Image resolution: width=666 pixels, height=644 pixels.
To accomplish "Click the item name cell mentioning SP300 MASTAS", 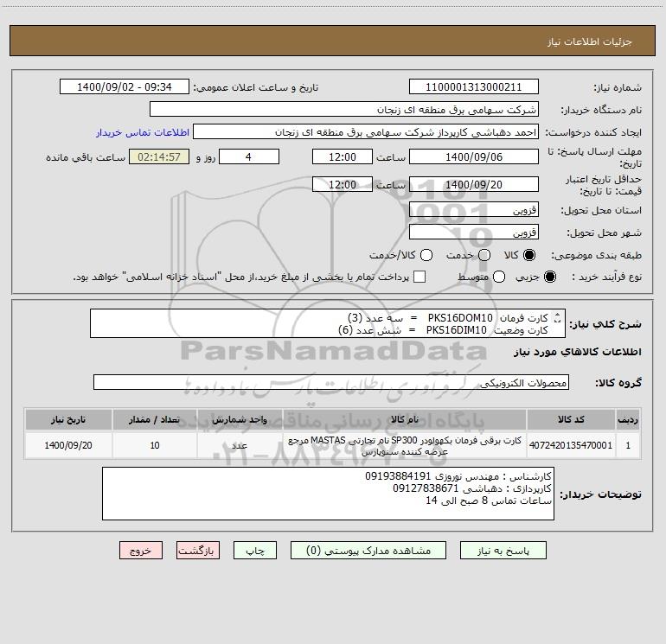I will pos(405,445).
